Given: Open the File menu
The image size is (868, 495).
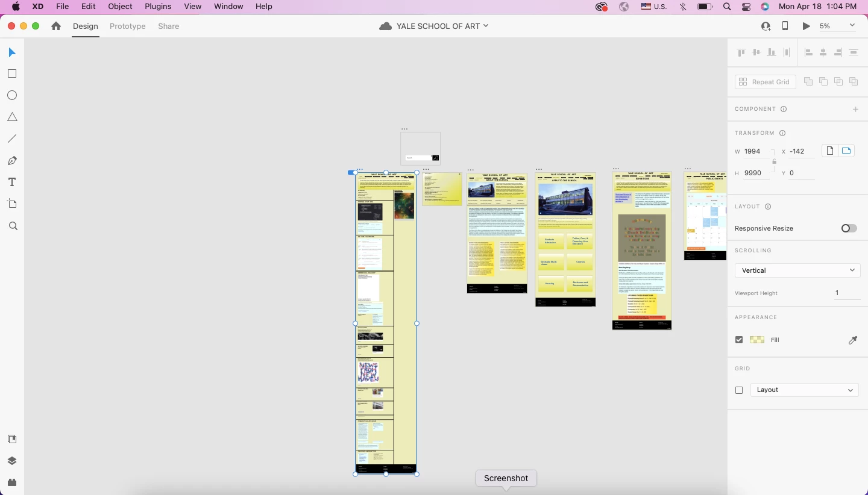Looking at the screenshot, I should (x=62, y=7).
